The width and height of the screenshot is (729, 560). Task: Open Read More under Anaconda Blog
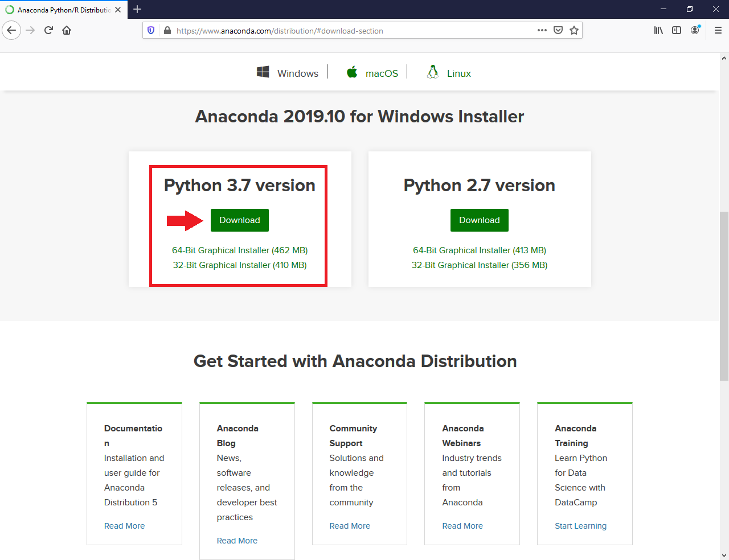click(237, 541)
